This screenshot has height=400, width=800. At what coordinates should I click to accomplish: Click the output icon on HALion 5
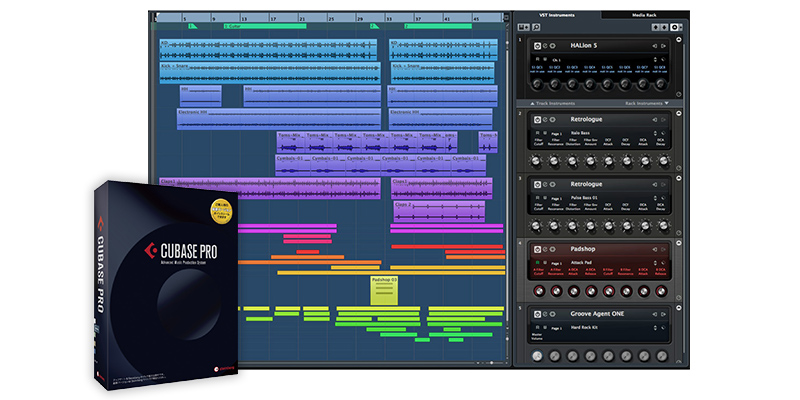click(663, 46)
